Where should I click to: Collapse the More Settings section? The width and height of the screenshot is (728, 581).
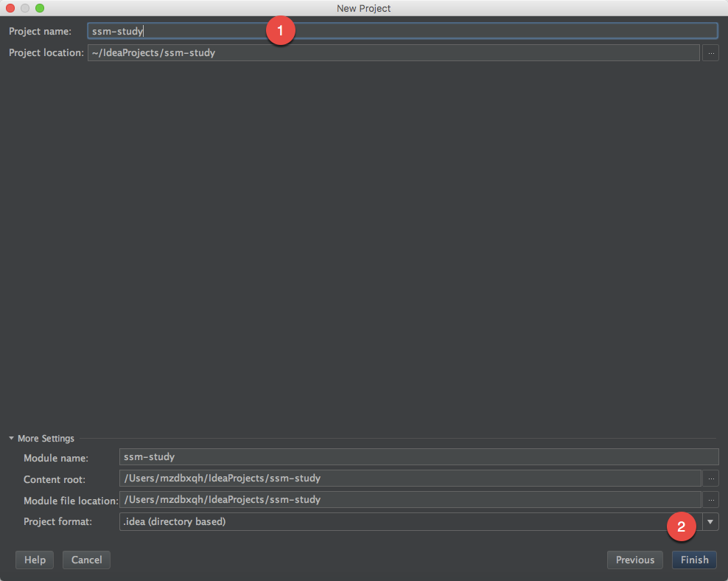tap(12, 438)
